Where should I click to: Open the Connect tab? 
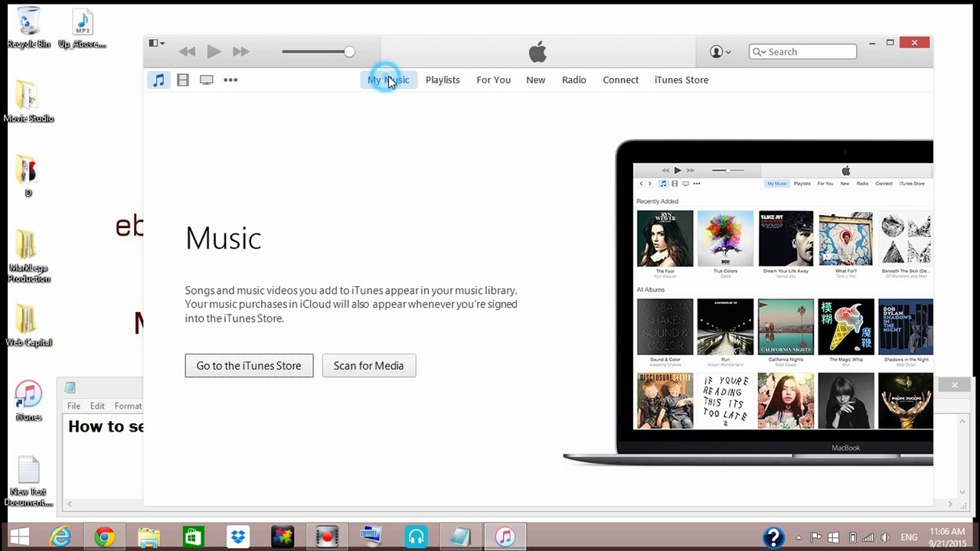click(x=620, y=80)
